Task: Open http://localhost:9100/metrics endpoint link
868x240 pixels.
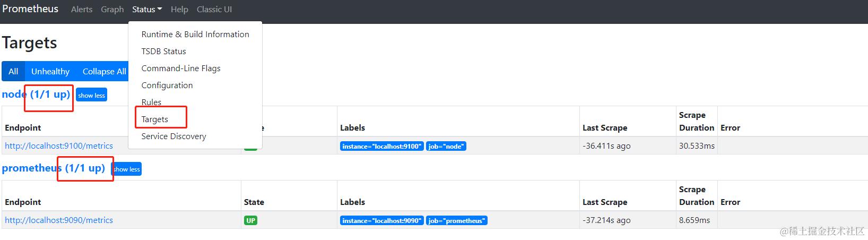Action: [59, 146]
